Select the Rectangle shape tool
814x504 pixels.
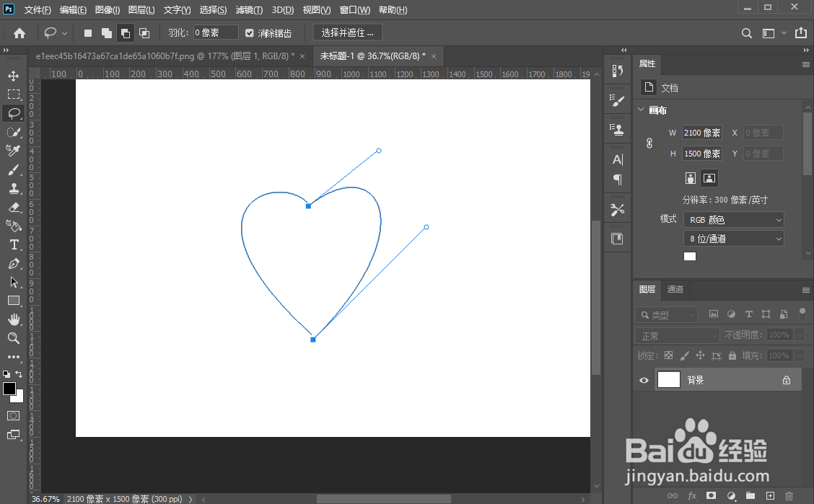(x=14, y=301)
